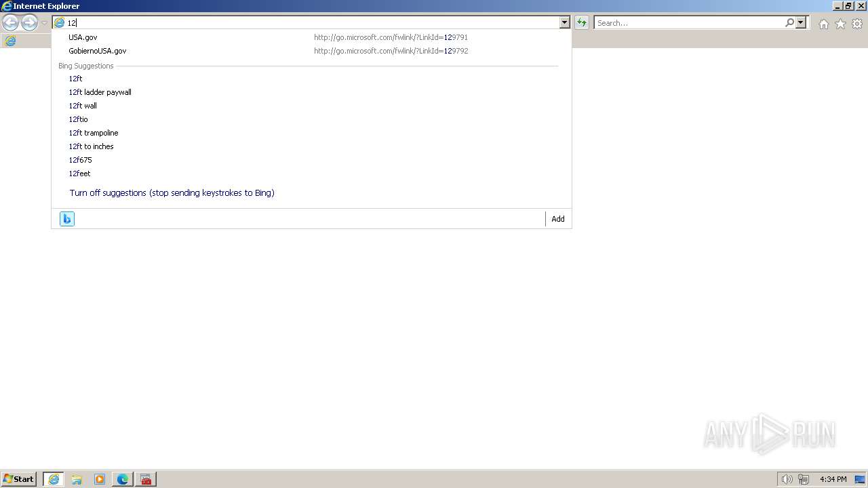The height and width of the screenshot is (488, 868).
Task: Choose the '12ft trampoline' suggestion
Action: [312, 133]
